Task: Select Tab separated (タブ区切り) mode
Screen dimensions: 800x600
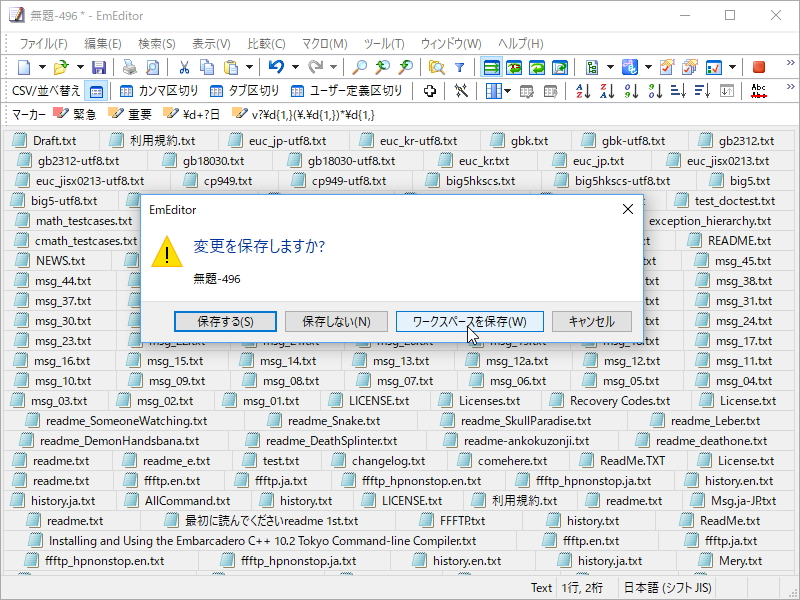Action: pos(244,91)
